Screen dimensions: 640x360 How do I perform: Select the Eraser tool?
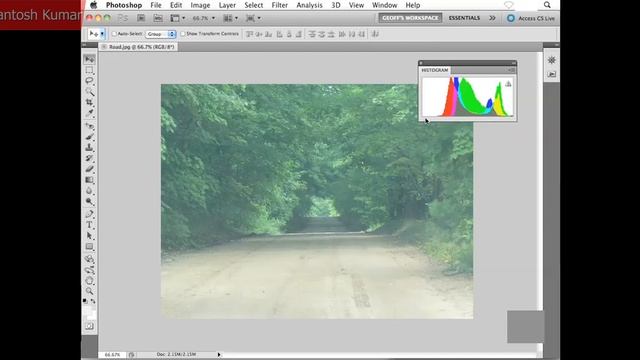89,169
